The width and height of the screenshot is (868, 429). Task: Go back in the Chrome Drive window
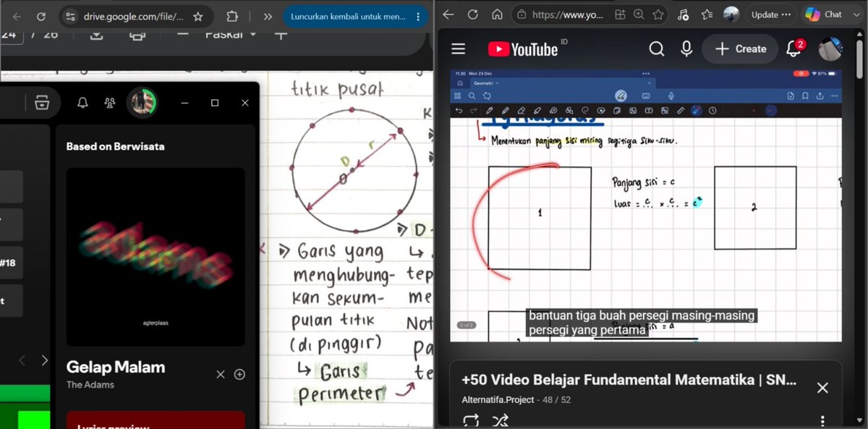click(17, 16)
